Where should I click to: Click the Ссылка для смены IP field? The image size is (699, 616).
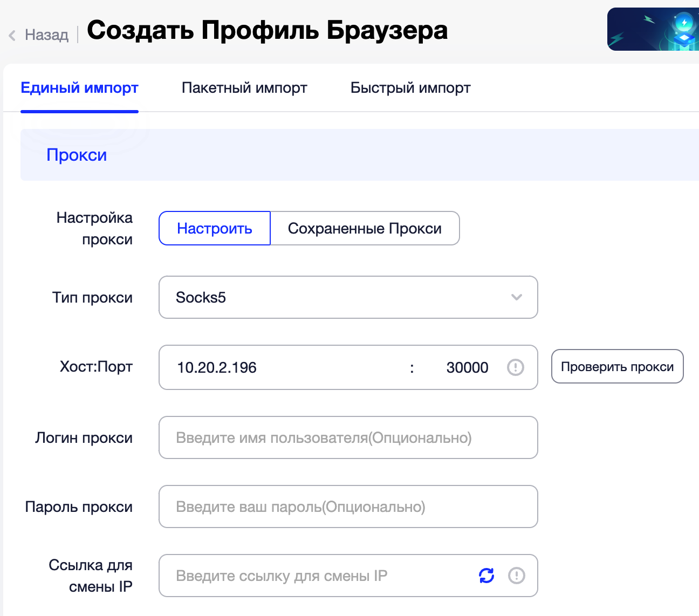[324, 576]
